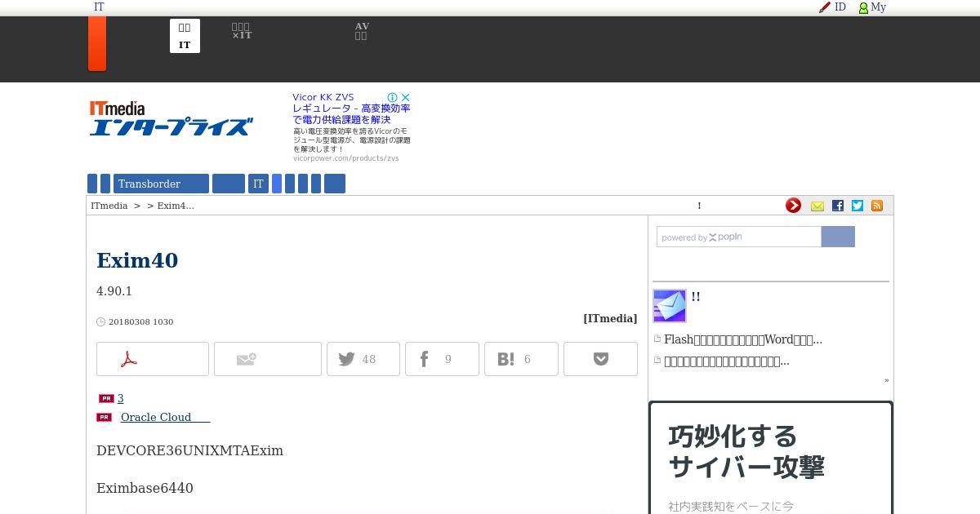Click the [ITmedia] author label
This screenshot has width=980, height=514.
pos(610,318)
